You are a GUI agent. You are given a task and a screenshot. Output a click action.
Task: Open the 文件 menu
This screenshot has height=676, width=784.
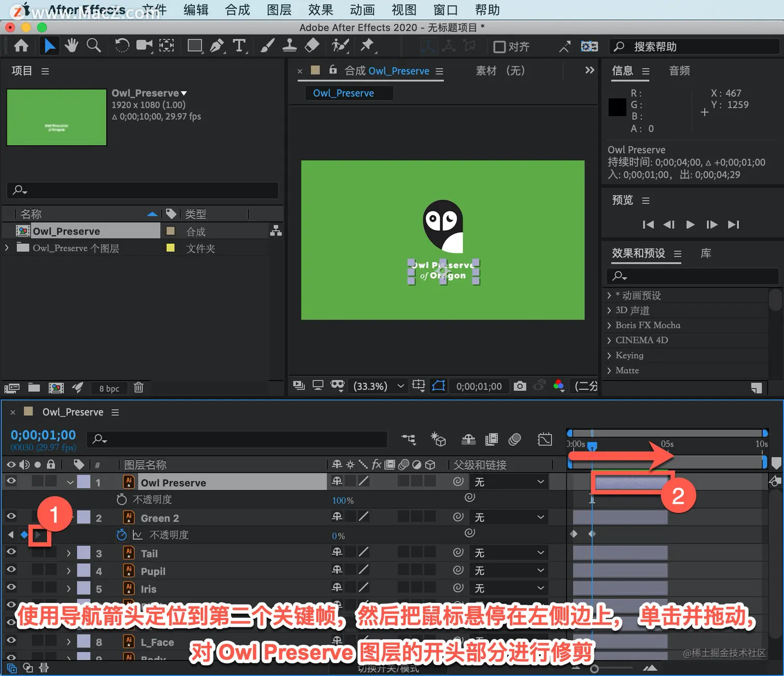pyautogui.click(x=155, y=9)
